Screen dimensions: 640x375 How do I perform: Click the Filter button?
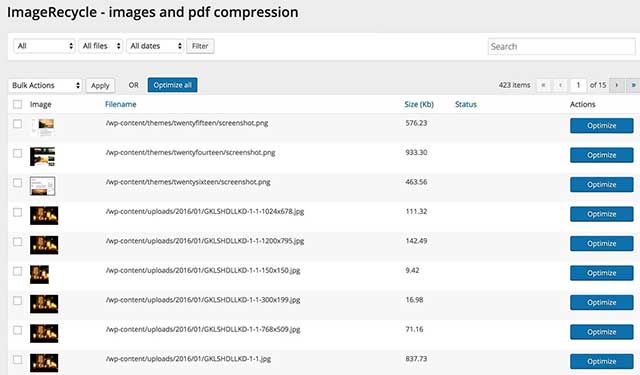pyautogui.click(x=200, y=46)
